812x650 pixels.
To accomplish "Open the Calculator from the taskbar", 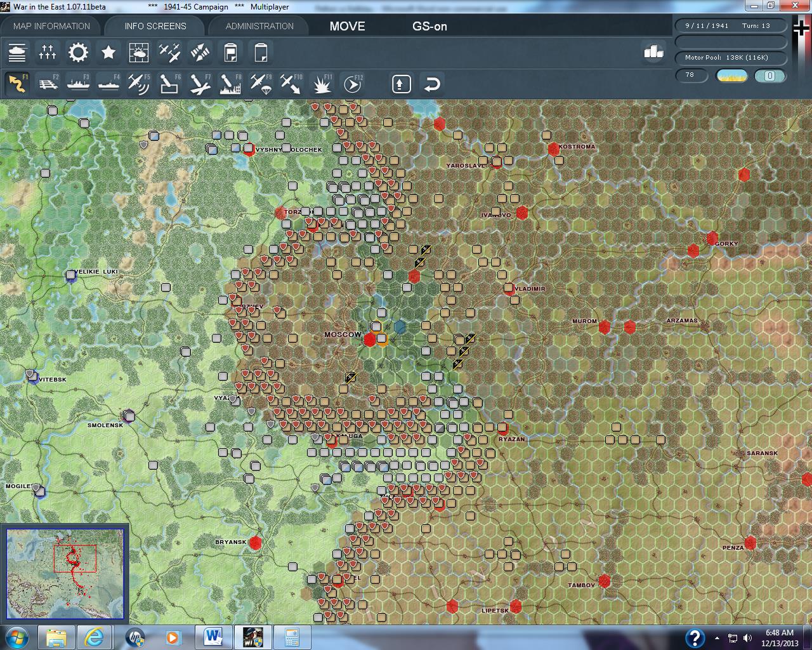I will 292,637.
